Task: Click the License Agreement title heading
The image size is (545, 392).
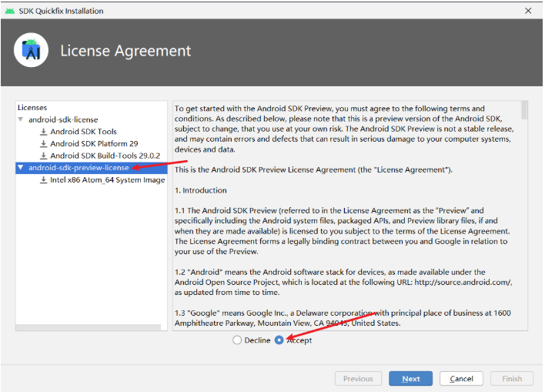Action: coord(125,51)
